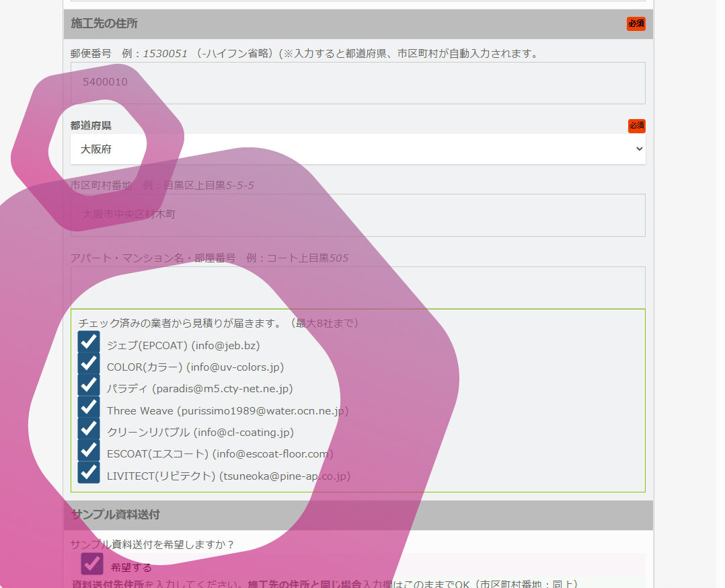The height and width of the screenshot is (588, 725).
Task: Click the postal code field containing 5400010
Action: (x=358, y=83)
